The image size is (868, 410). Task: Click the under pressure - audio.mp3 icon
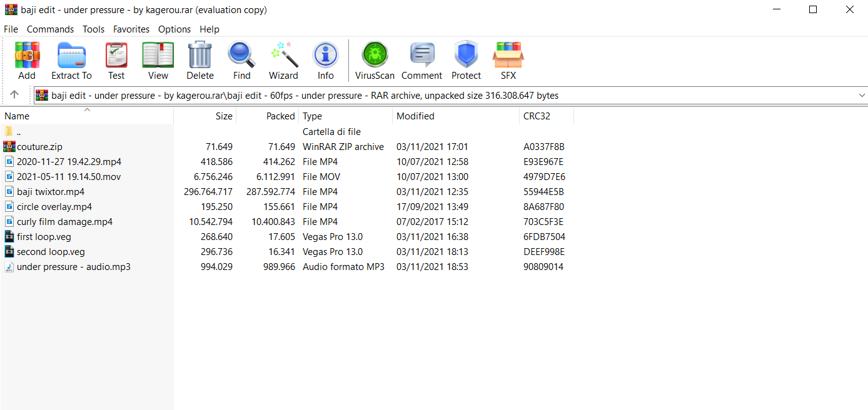[x=9, y=267]
